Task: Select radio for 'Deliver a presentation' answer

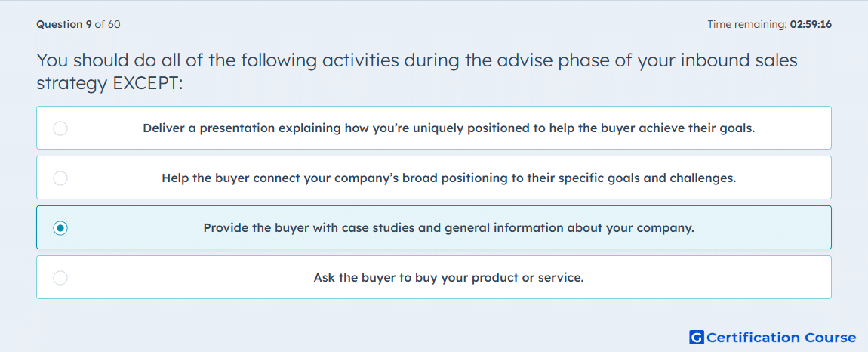Action: (x=60, y=128)
